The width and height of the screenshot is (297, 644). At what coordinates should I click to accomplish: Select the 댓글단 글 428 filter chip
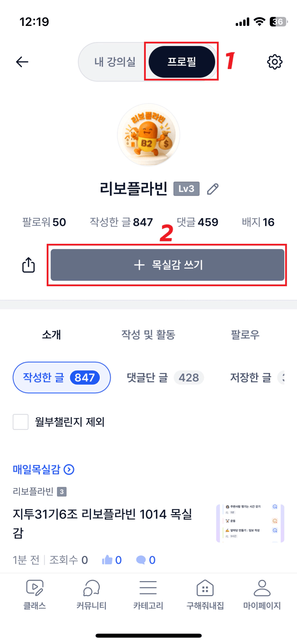165,378
